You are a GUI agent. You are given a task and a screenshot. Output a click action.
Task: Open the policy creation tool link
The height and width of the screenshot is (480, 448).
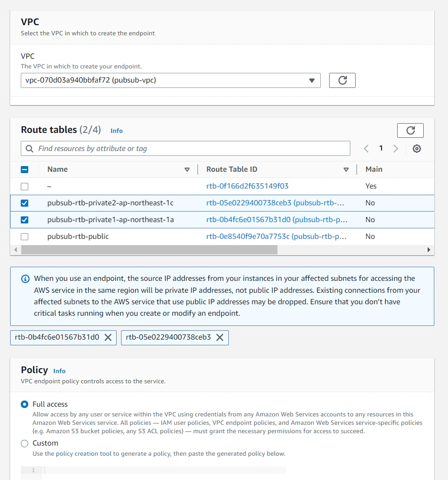pos(84,454)
